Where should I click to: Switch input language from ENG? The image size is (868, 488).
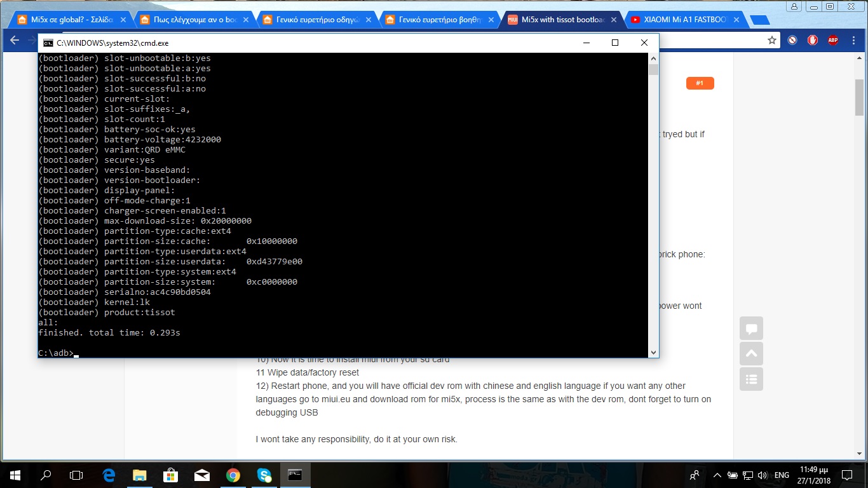pos(782,475)
